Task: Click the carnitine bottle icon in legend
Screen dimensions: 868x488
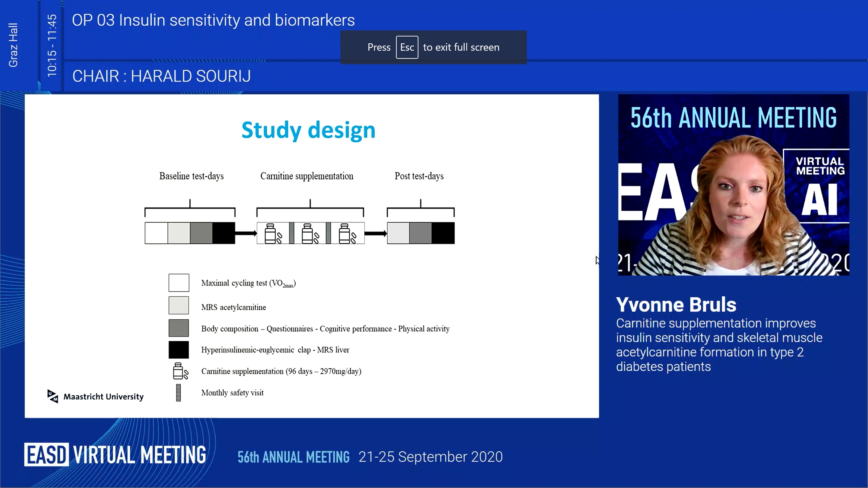Action: [x=180, y=371]
